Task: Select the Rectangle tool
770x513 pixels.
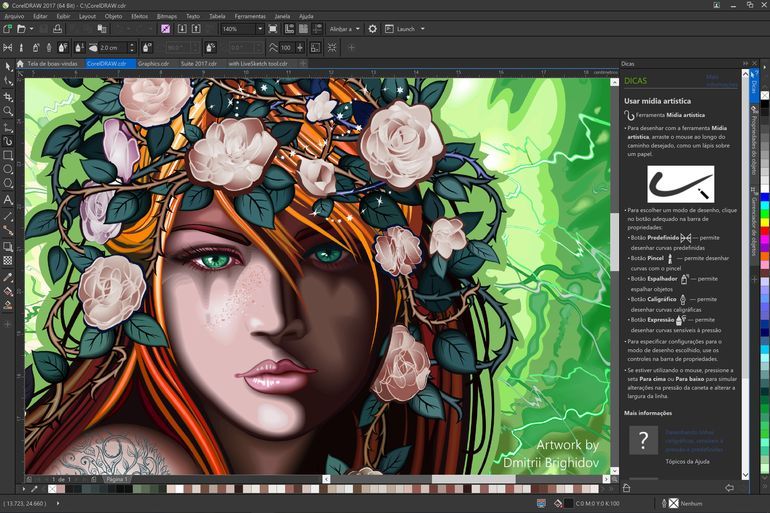Action: [8, 155]
